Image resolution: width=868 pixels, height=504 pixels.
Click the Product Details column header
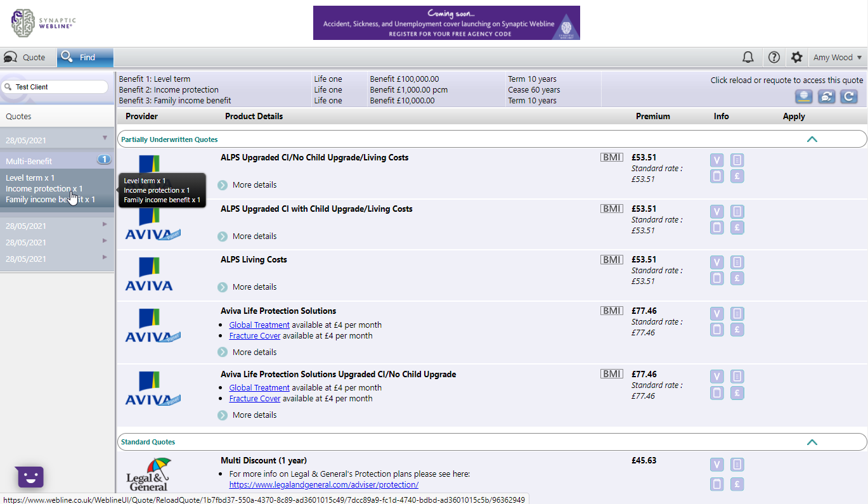(x=254, y=117)
